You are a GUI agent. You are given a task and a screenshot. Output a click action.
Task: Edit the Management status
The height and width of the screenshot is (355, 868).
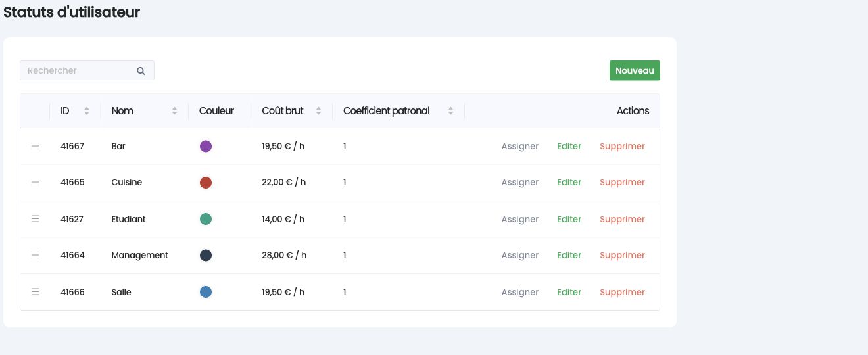click(569, 255)
